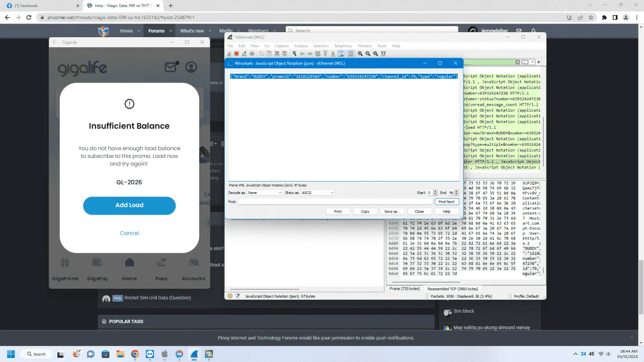The height and width of the screenshot is (362, 644).
Task: Click Cancel link in Insufficient Balance dialog
Action: point(129,233)
